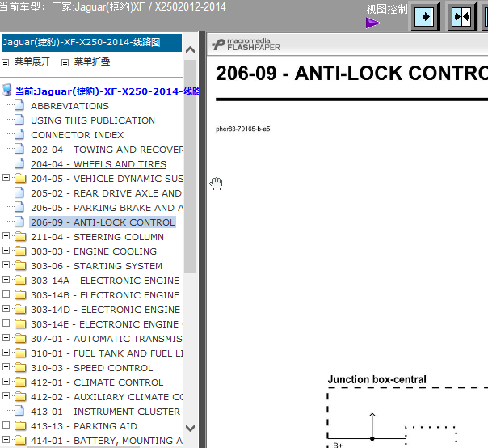Click the purple arrow under 视图控制
This screenshot has width=488, height=448.
tap(372, 23)
